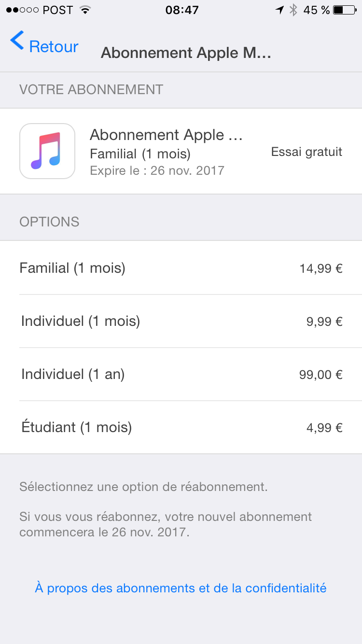Tap the 99,00 € yearly price
362x644 pixels.
coord(320,375)
